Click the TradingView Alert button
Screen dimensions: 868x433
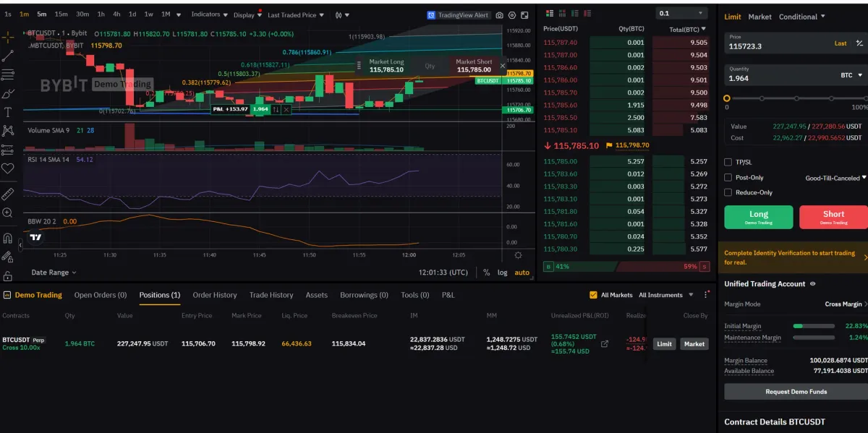coord(458,14)
